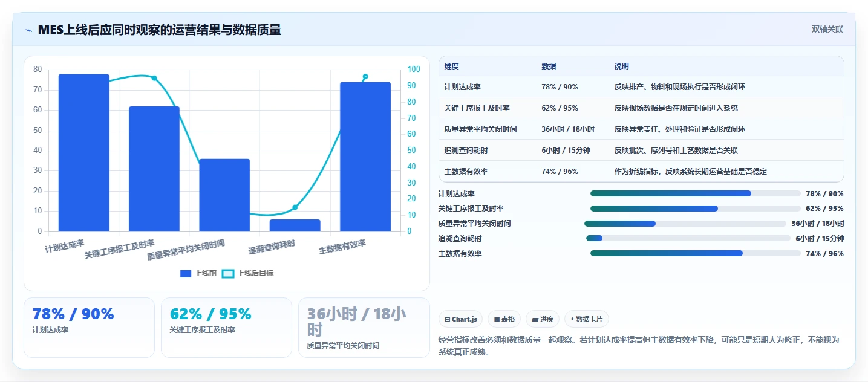The width and height of the screenshot is (868, 382).
Task: Click the 主数据有效率 table row label
Action: (466, 172)
